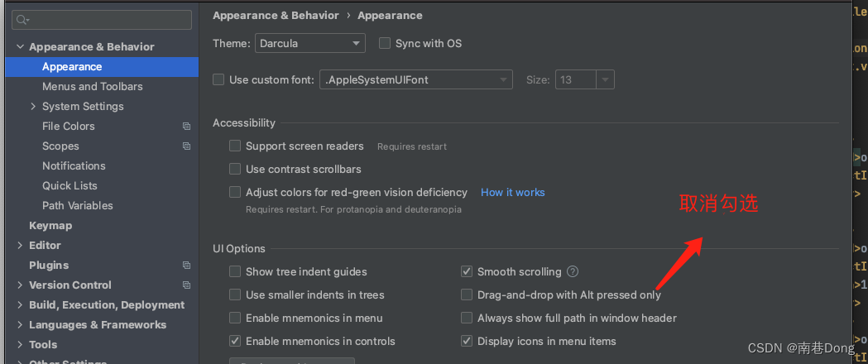
Task: Click the project-level icon beside Plugins
Action: [x=186, y=266]
